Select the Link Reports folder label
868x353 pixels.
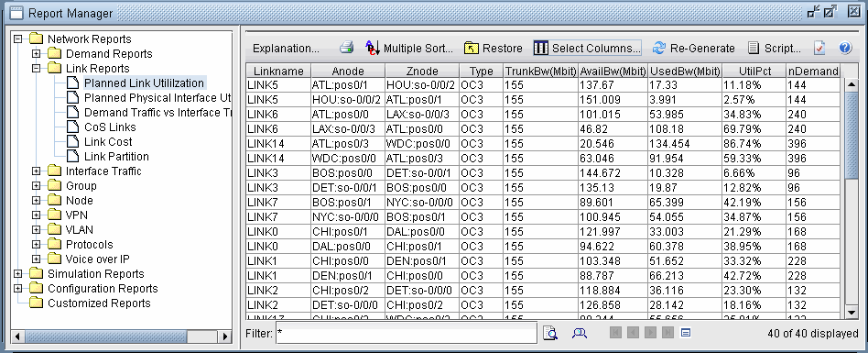coord(97,68)
